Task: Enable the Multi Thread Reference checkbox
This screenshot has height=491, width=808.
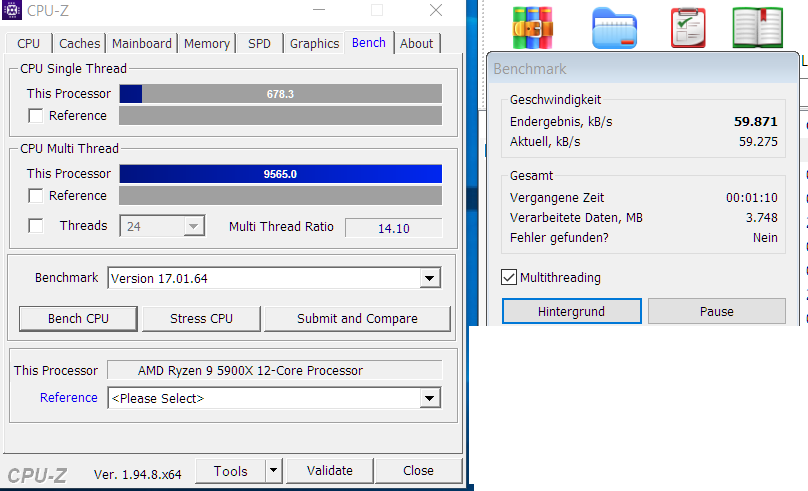Action: coord(36,196)
